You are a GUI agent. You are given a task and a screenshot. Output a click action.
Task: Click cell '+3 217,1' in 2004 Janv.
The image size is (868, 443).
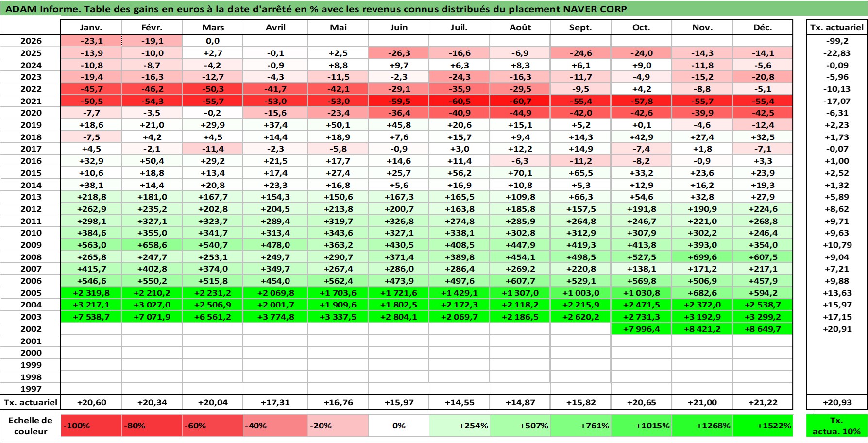91,305
